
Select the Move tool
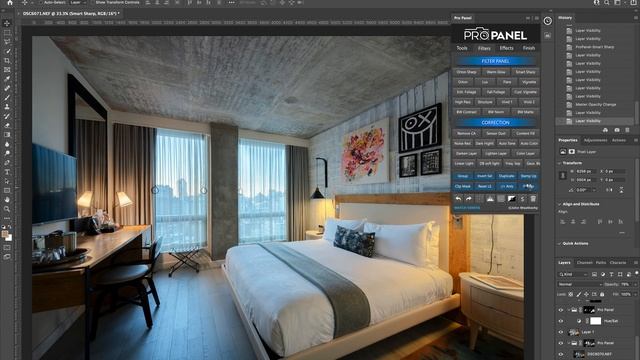7,23
